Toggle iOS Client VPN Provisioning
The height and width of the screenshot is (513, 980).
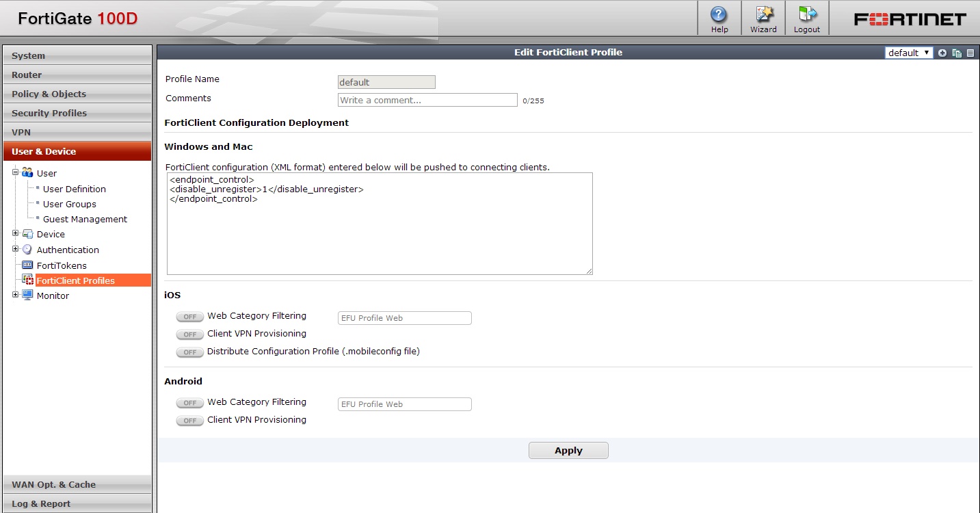[x=190, y=334]
